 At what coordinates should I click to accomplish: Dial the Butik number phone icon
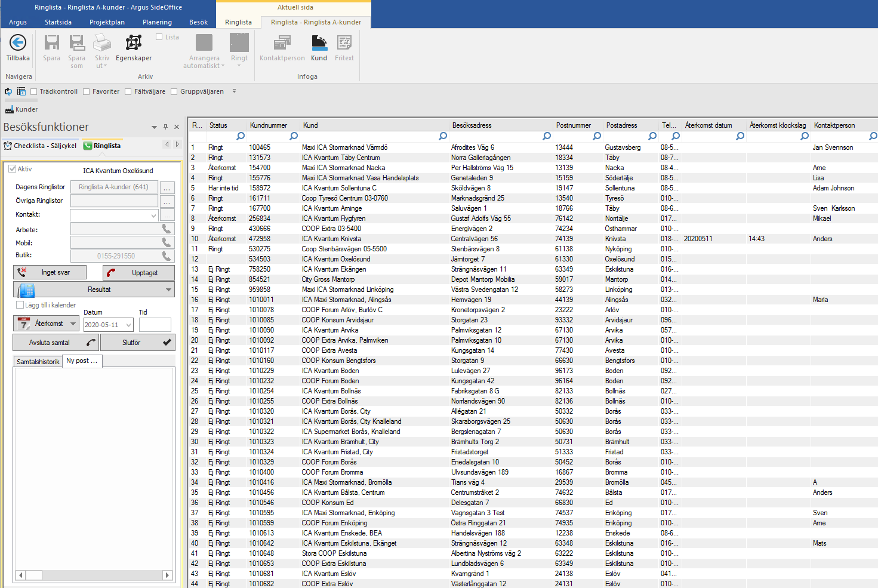[167, 256]
